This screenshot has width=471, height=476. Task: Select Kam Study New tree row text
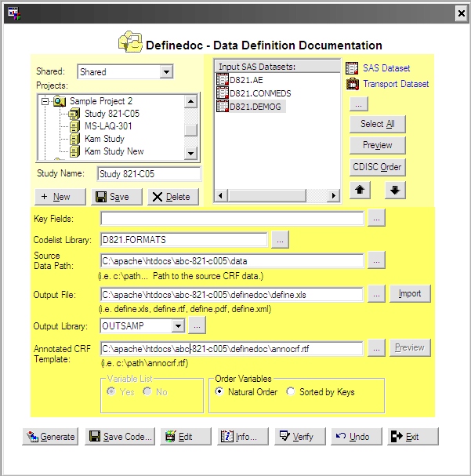114,151
